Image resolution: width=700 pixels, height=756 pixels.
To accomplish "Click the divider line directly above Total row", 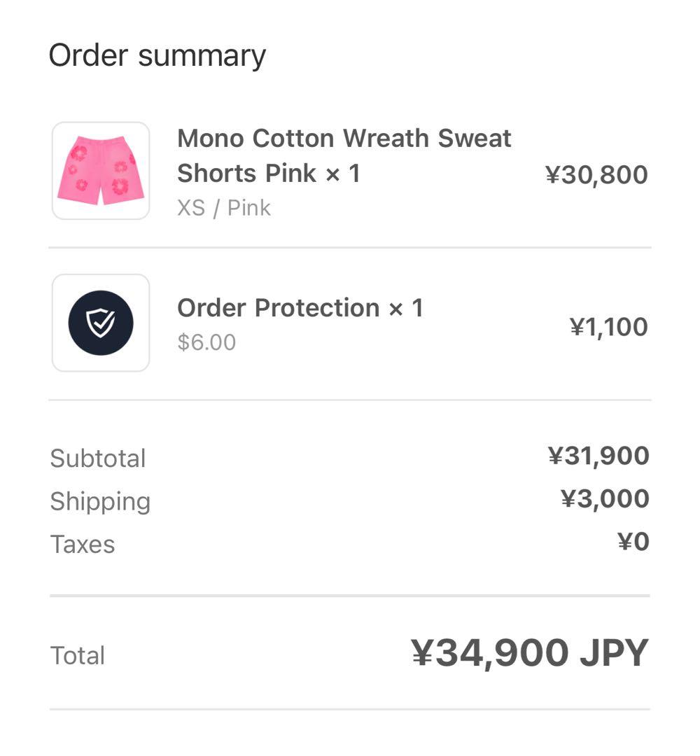I will point(350,596).
